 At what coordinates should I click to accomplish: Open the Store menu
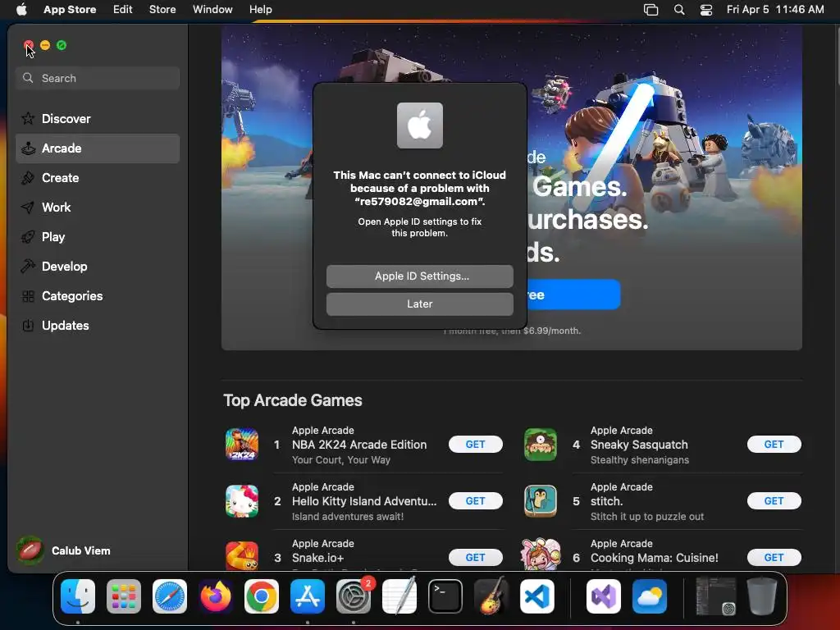tap(162, 10)
